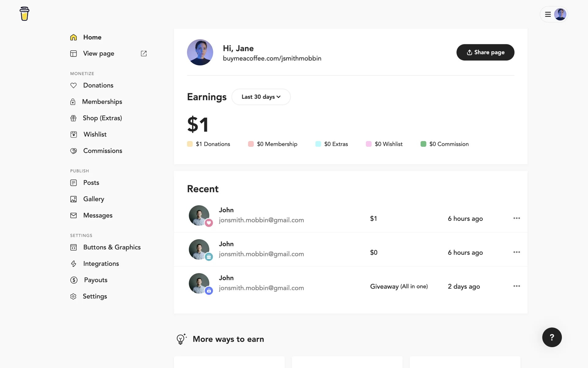Click the buymeacoffee.com/jsmithmobbin page link
This screenshot has height=368, width=588.
[x=272, y=59]
